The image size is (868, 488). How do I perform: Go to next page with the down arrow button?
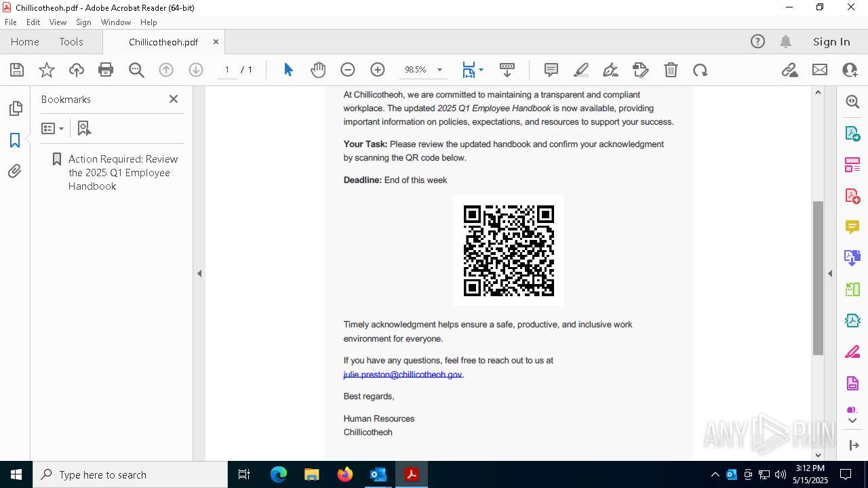(x=196, y=70)
